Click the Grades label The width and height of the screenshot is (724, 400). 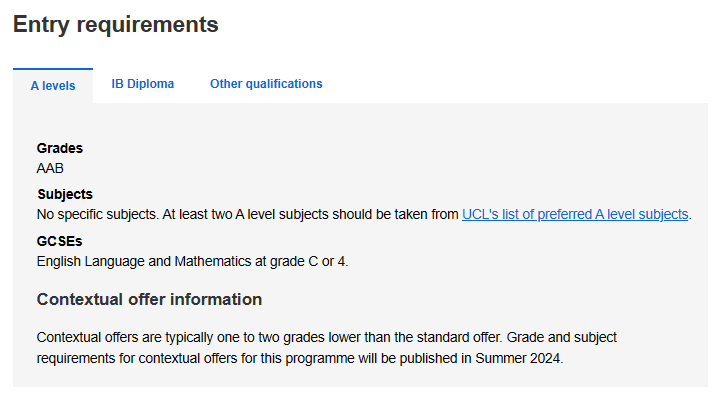coord(60,148)
